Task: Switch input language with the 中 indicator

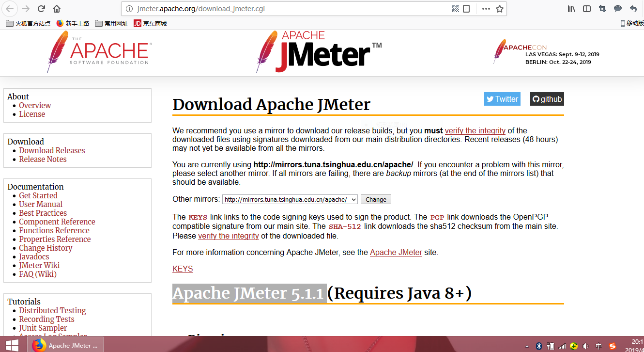Action: click(599, 346)
